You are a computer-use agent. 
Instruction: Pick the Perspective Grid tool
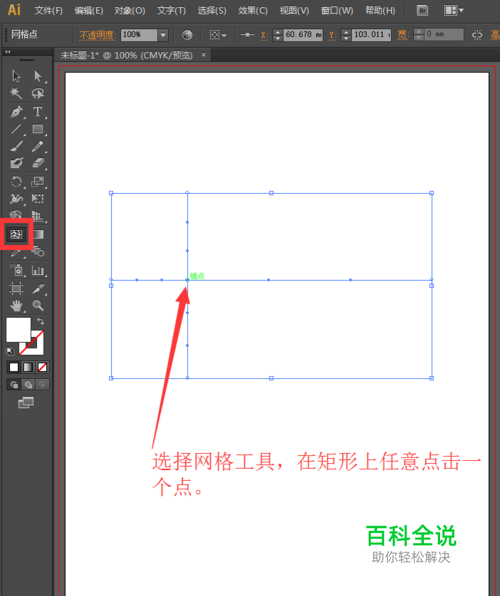tap(38, 216)
